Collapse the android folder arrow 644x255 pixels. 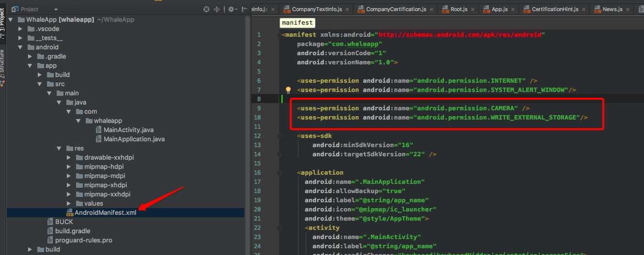pyautogui.click(x=20, y=47)
